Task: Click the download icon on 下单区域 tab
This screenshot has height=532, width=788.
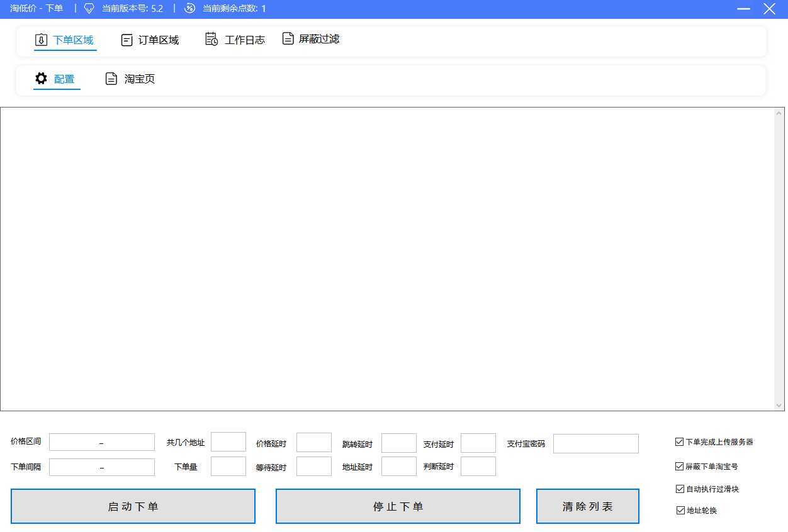Action: pos(42,39)
